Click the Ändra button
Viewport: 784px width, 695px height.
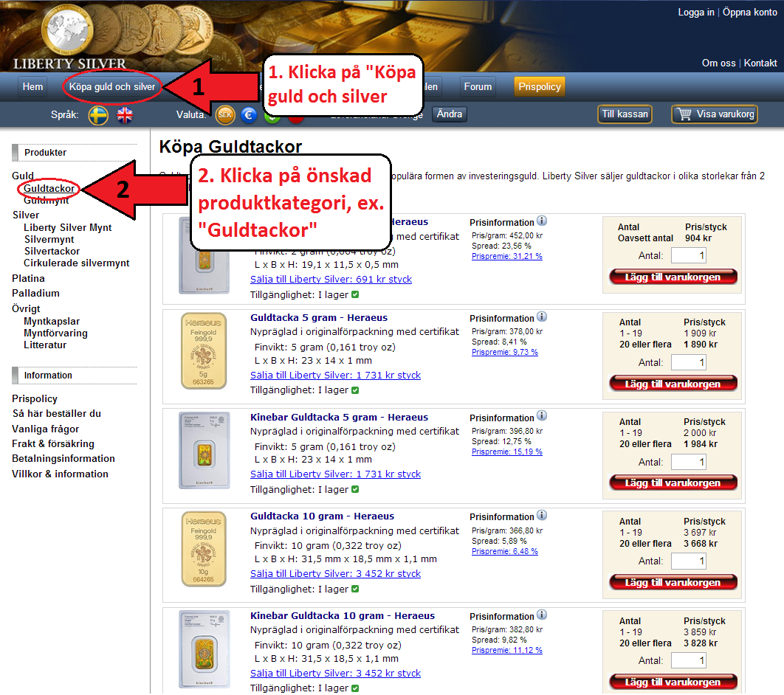click(x=449, y=114)
